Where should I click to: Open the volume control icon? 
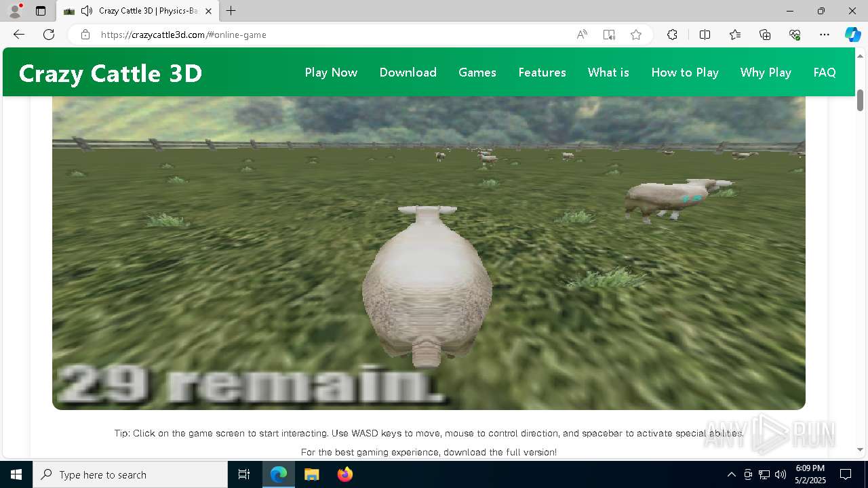781,474
